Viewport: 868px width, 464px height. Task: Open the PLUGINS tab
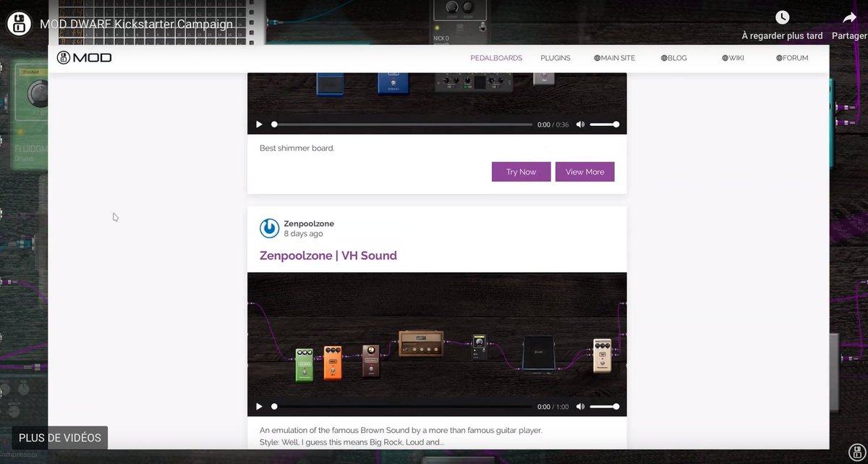[556, 58]
